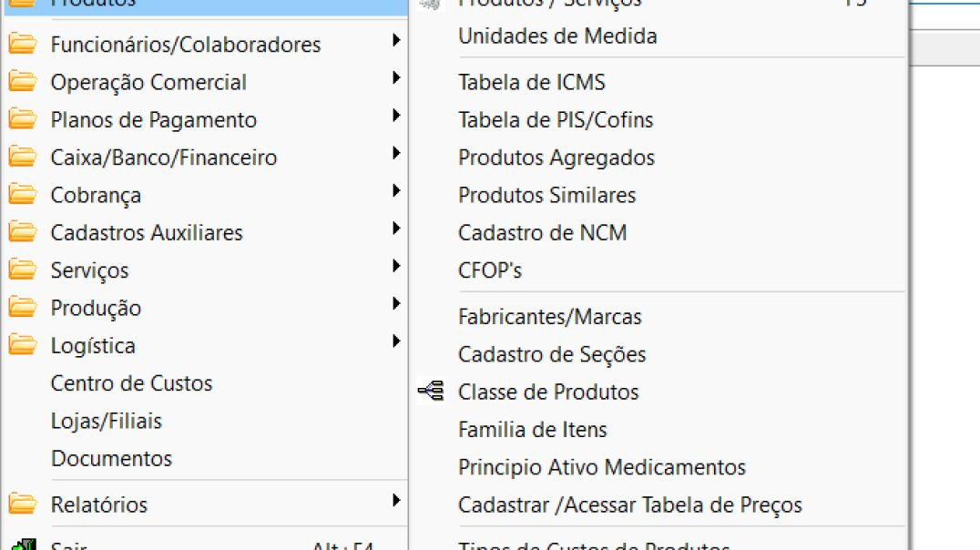The height and width of the screenshot is (550, 980).
Task: Click the Cobrança folder icon
Action: 22,194
